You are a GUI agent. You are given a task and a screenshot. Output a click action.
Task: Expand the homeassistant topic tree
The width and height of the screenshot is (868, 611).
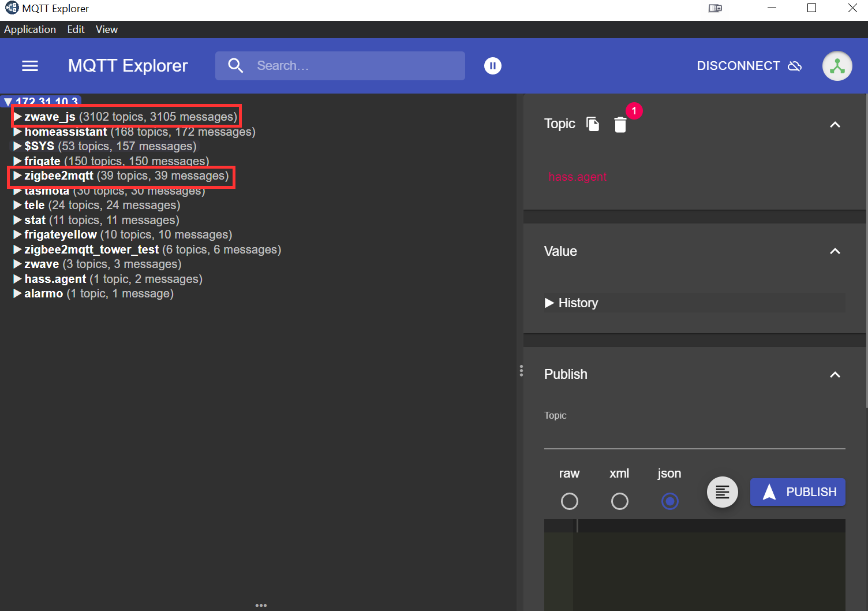pos(17,132)
